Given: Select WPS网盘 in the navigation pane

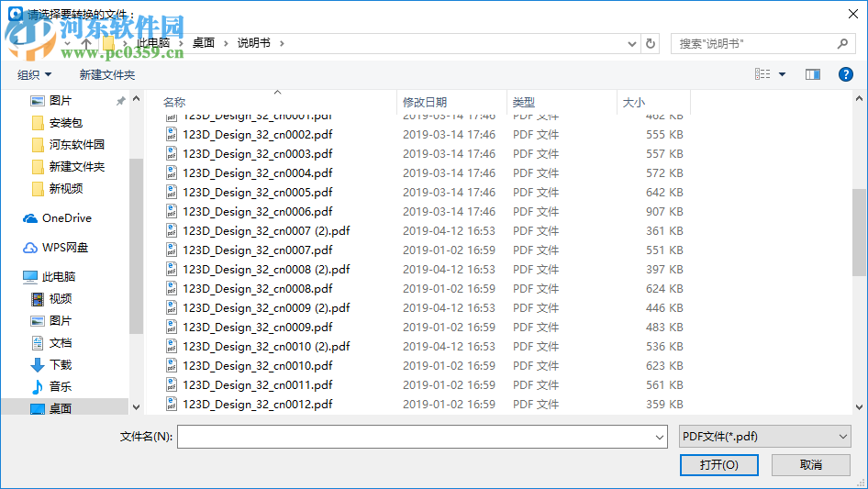Looking at the screenshot, I should pos(65,248).
